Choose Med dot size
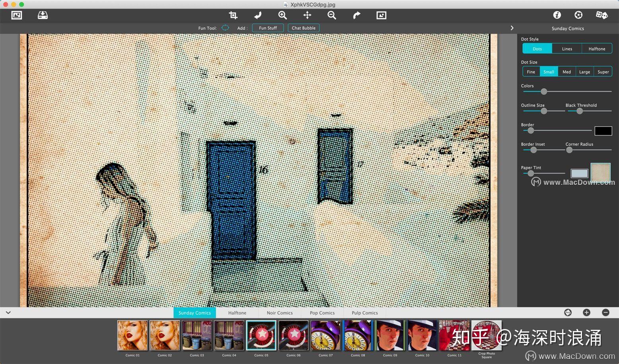The image size is (619, 364). 567,72
